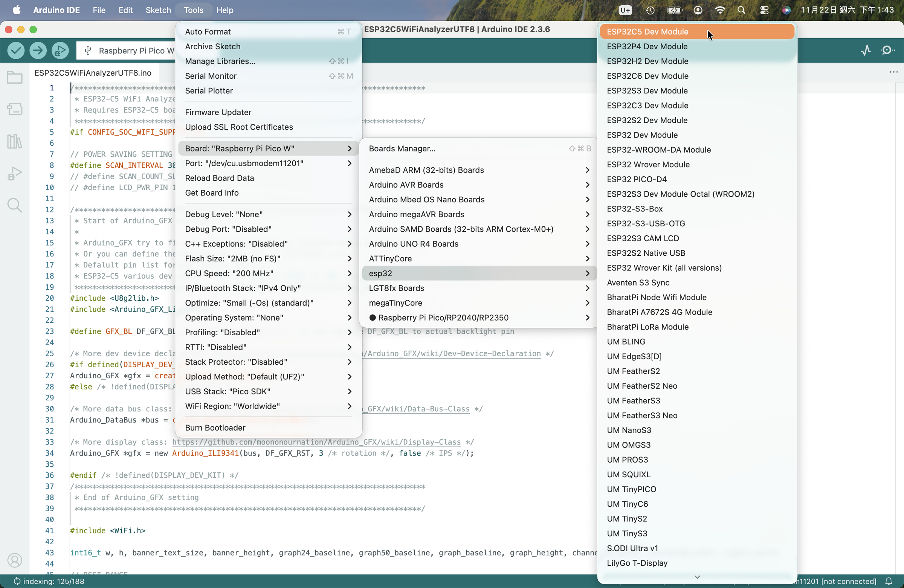
Task: Start debugging with the debug toolbar icon
Action: coord(60,50)
